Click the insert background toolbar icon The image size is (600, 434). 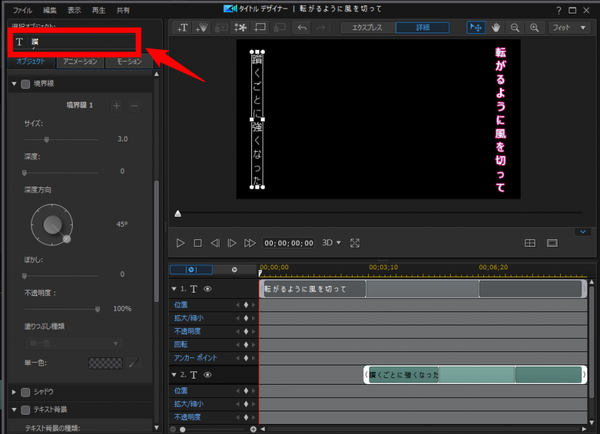260,28
